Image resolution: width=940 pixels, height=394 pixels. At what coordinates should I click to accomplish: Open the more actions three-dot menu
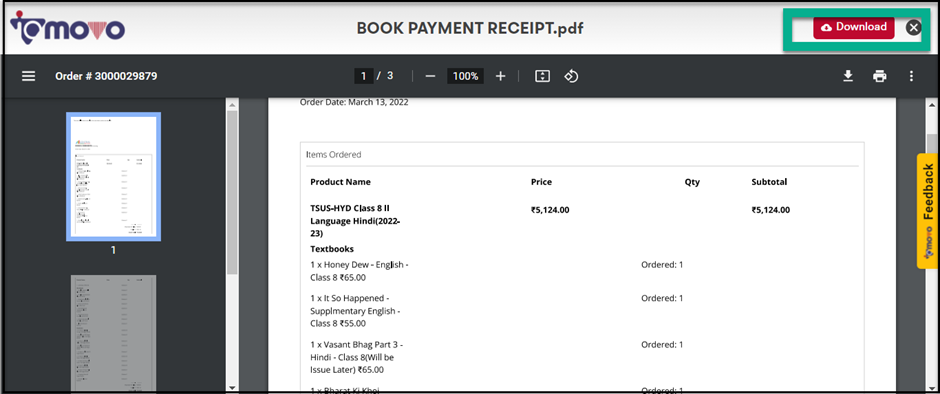pyautogui.click(x=911, y=76)
